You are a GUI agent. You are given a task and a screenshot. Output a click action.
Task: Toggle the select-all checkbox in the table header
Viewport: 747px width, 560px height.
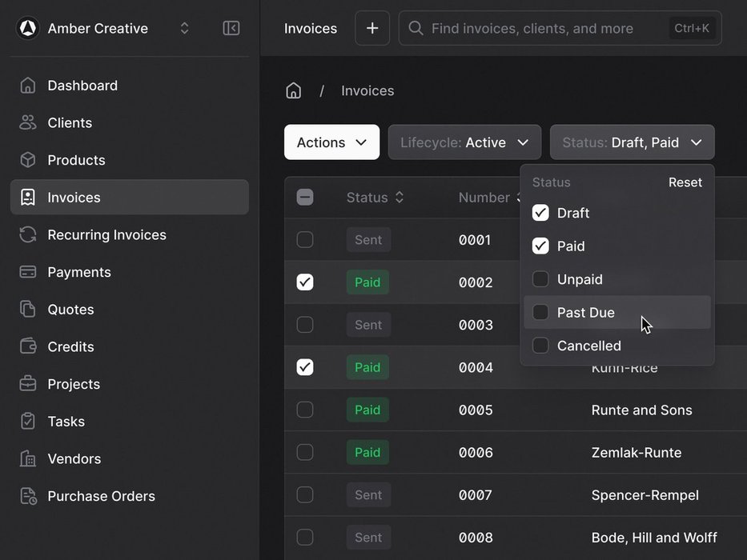(x=305, y=197)
